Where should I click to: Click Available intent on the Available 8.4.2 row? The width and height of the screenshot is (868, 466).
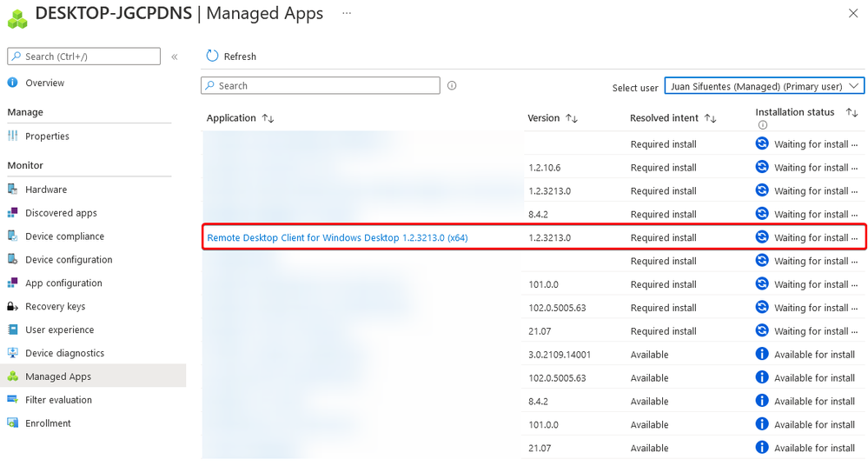coord(649,401)
